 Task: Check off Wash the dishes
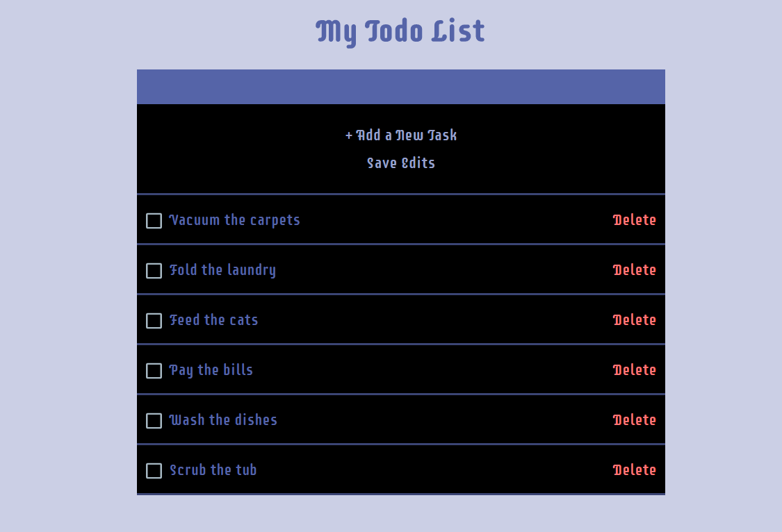154,421
